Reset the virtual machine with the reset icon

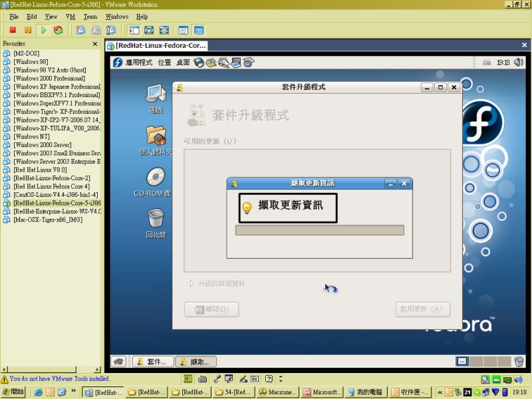(59, 30)
